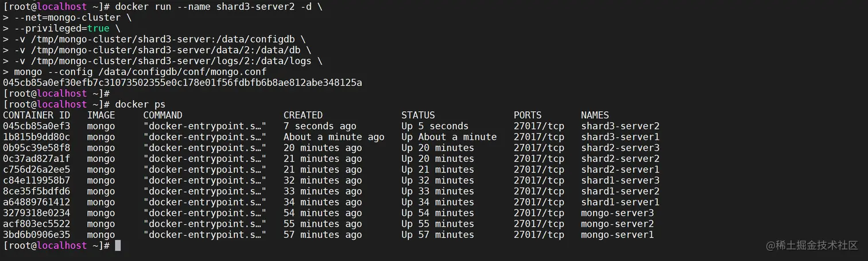Click the mongo-server1 name entry
Screen dimensions: 868x261
617,235
